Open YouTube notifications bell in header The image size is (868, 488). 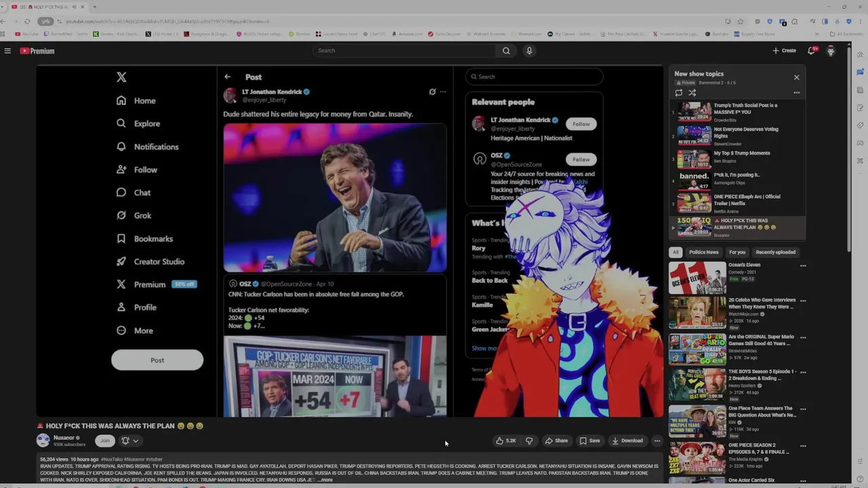point(811,51)
